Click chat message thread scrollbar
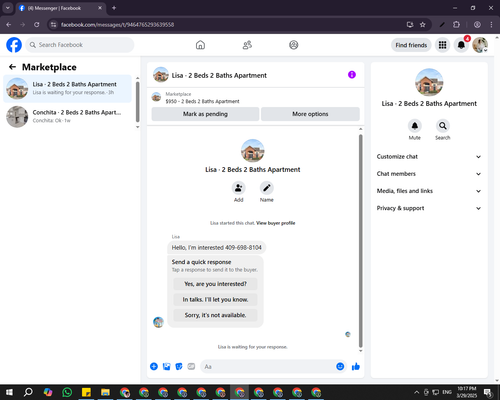The height and width of the screenshot is (400, 500). pyautogui.click(x=360, y=241)
